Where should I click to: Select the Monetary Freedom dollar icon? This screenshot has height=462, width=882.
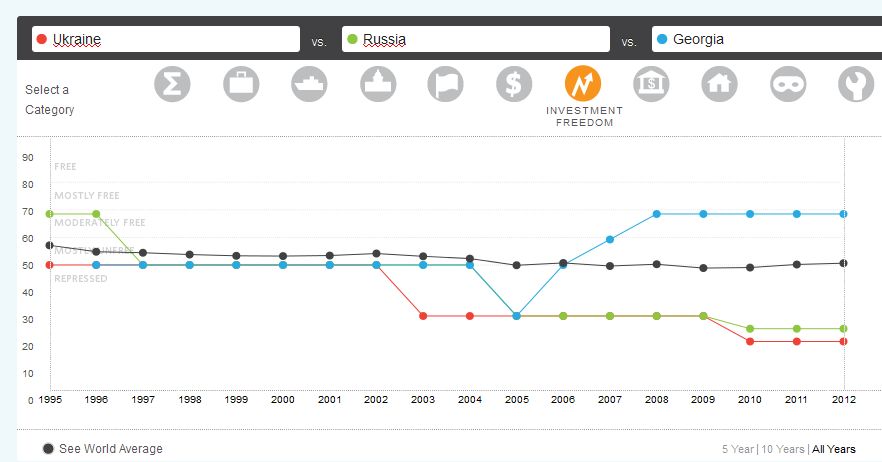click(514, 84)
